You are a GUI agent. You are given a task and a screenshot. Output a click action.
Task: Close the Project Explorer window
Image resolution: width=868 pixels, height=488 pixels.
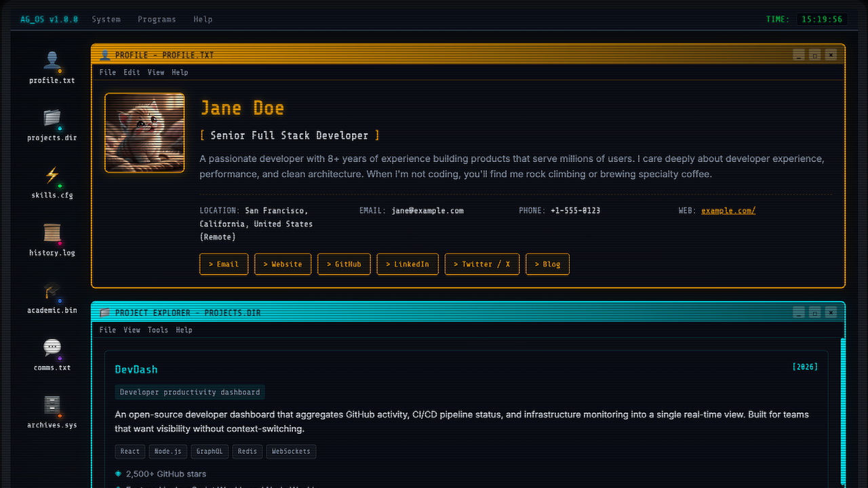click(x=831, y=312)
